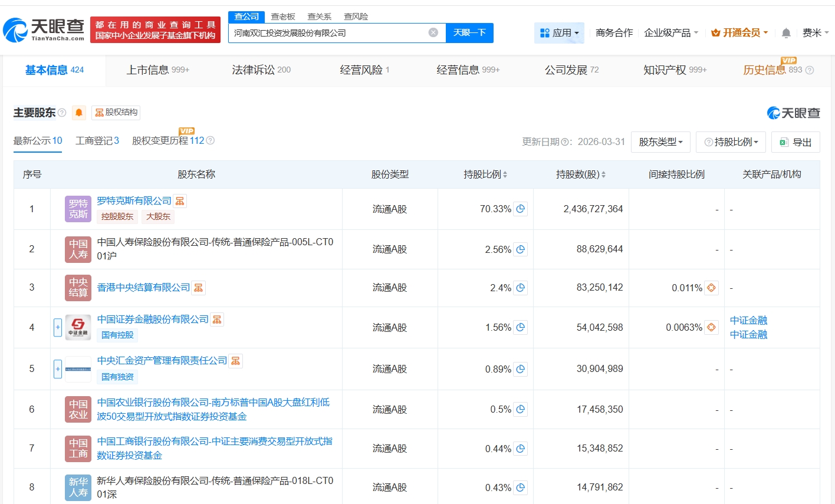835x504 pixels.
Task: Click the help icon next to 主要股东
Action: point(62,113)
